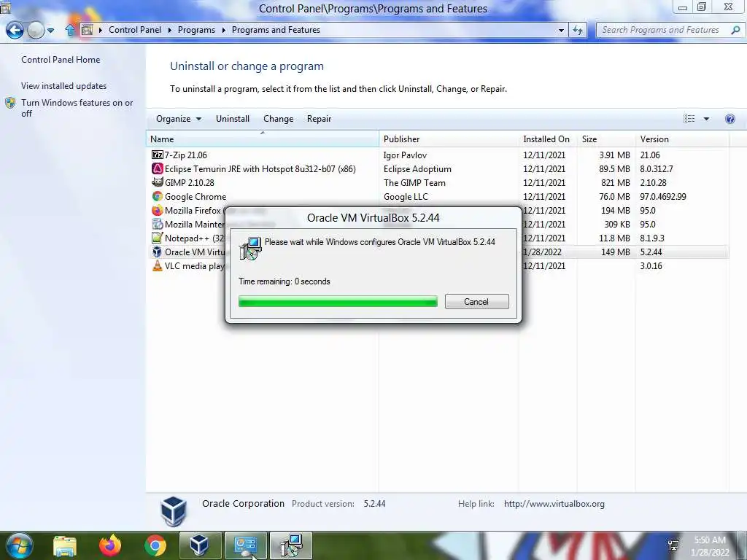The image size is (747, 560).
Task: Click the GIMP icon in the list
Action: click(x=158, y=182)
